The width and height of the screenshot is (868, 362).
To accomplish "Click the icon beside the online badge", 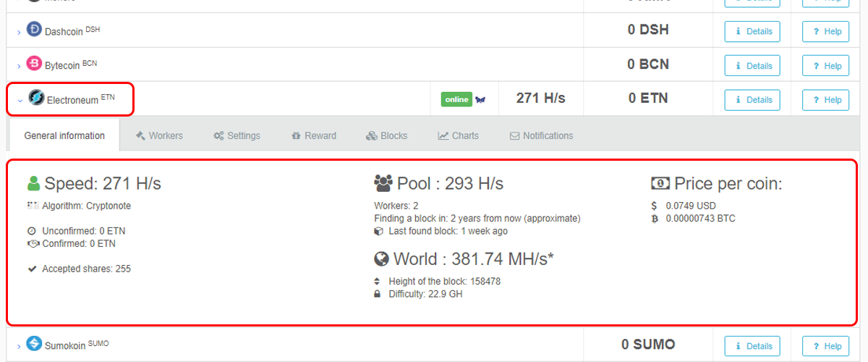I will [x=480, y=100].
